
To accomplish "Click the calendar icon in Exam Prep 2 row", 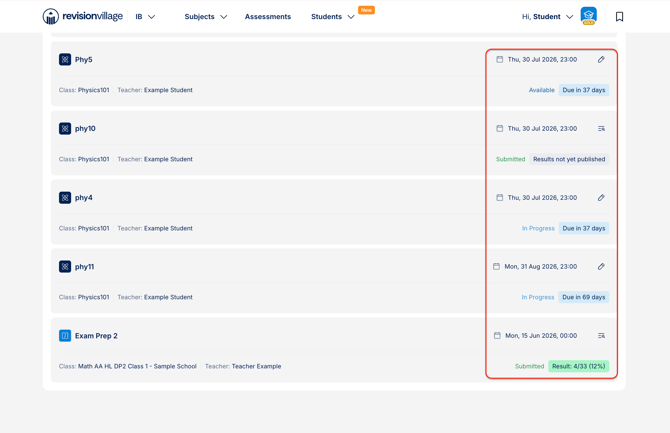I will pos(497,336).
